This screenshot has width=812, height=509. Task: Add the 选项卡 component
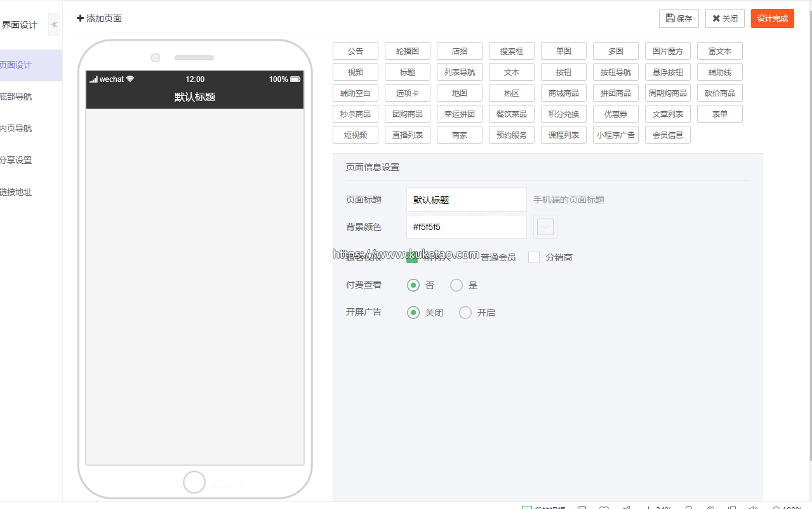[408, 93]
